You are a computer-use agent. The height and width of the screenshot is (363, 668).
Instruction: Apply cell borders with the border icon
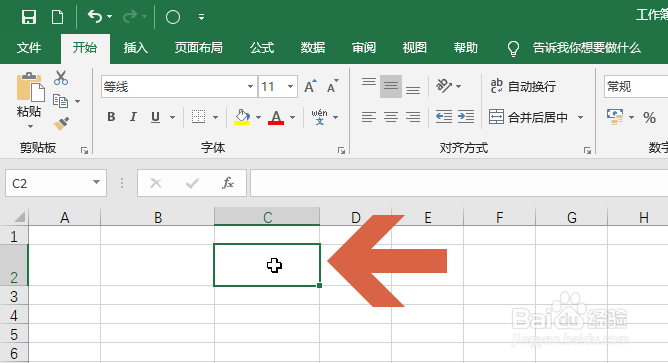point(198,117)
